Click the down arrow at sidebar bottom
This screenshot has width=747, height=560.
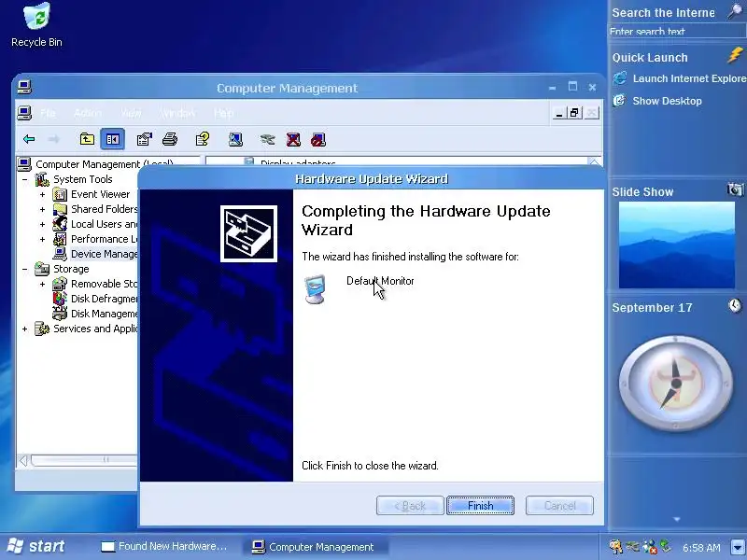click(676, 519)
